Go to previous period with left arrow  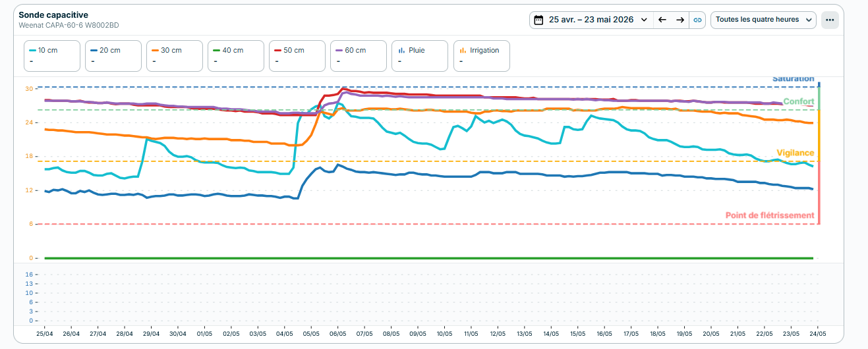662,20
